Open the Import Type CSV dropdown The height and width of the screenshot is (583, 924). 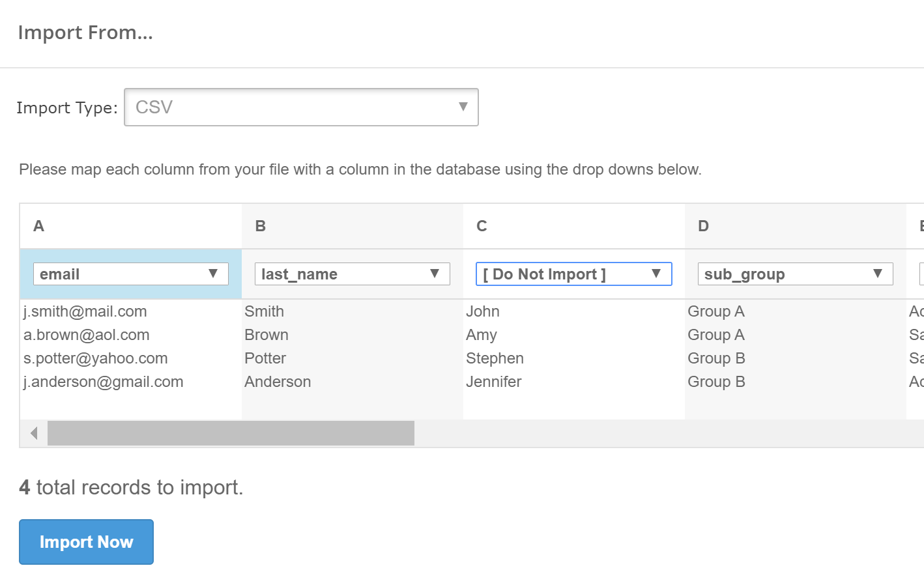[x=301, y=107]
